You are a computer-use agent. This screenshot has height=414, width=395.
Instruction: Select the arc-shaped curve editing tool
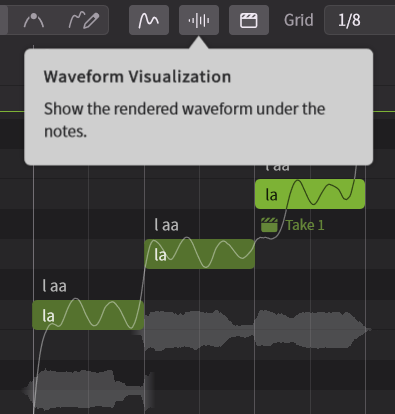(34, 20)
